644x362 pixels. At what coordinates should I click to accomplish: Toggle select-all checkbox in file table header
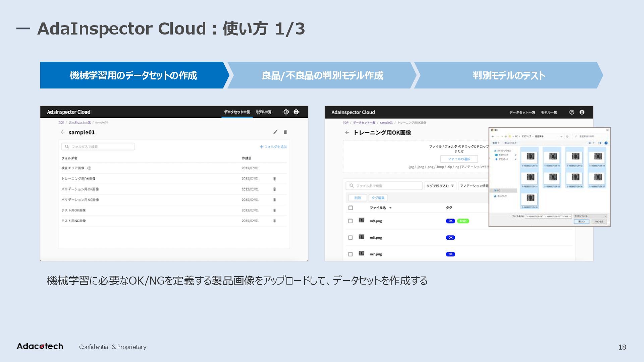pyautogui.click(x=351, y=208)
